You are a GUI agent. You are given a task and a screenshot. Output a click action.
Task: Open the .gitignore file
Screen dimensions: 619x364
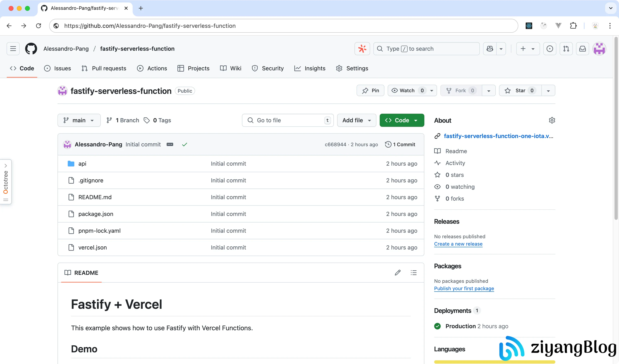(91, 180)
